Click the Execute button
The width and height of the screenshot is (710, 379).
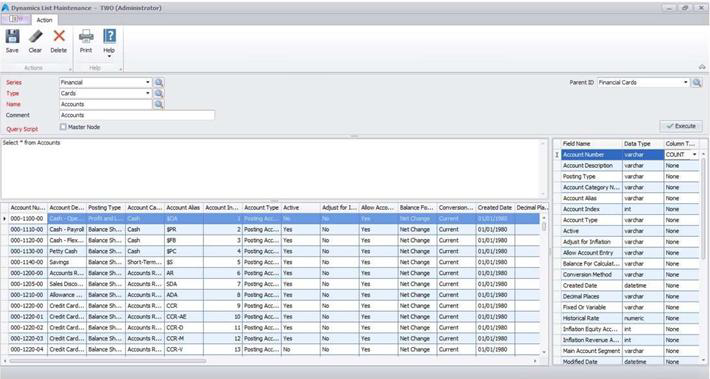point(681,126)
